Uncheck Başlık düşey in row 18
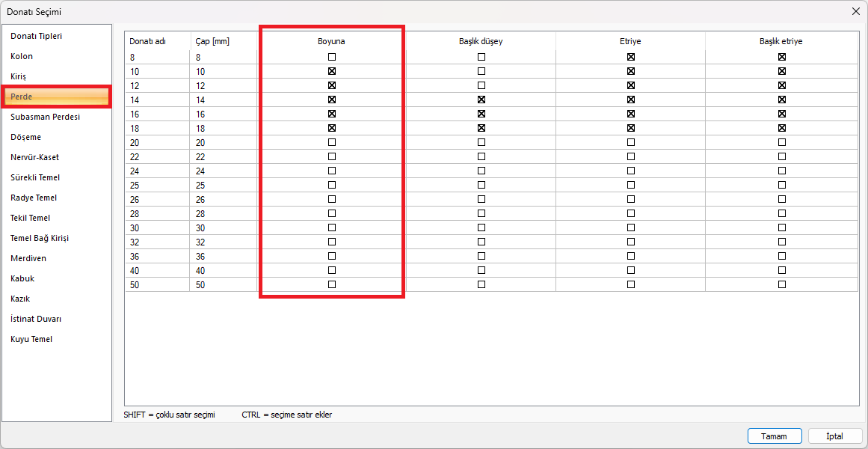This screenshot has height=449, width=868. click(x=481, y=128)
